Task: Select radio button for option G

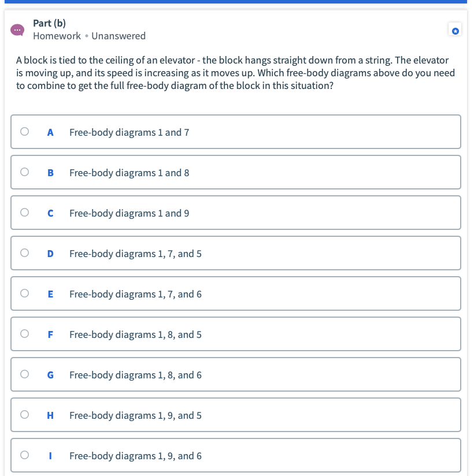Action: [x=25, y=374]
